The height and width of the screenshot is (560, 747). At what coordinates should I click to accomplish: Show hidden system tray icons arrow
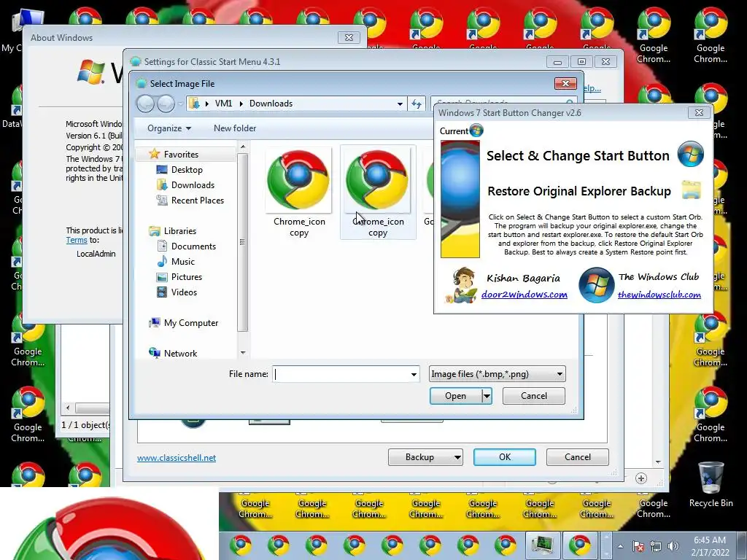(620, 546)
